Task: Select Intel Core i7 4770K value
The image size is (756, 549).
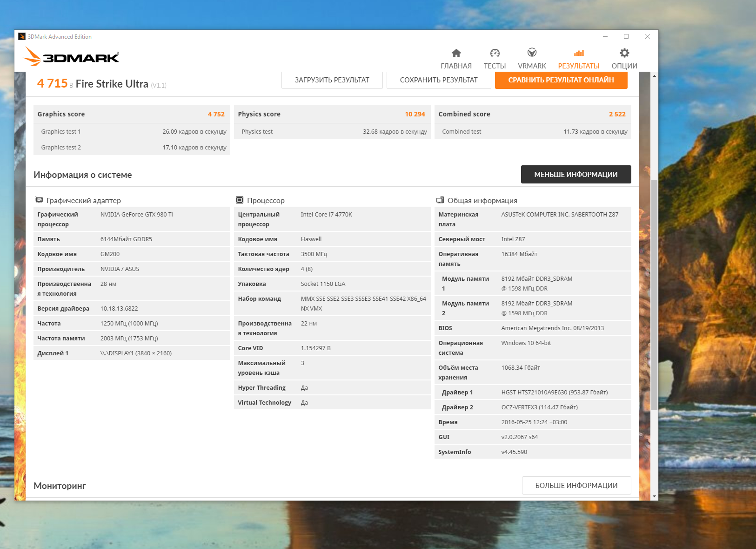Action: [327, 215]
